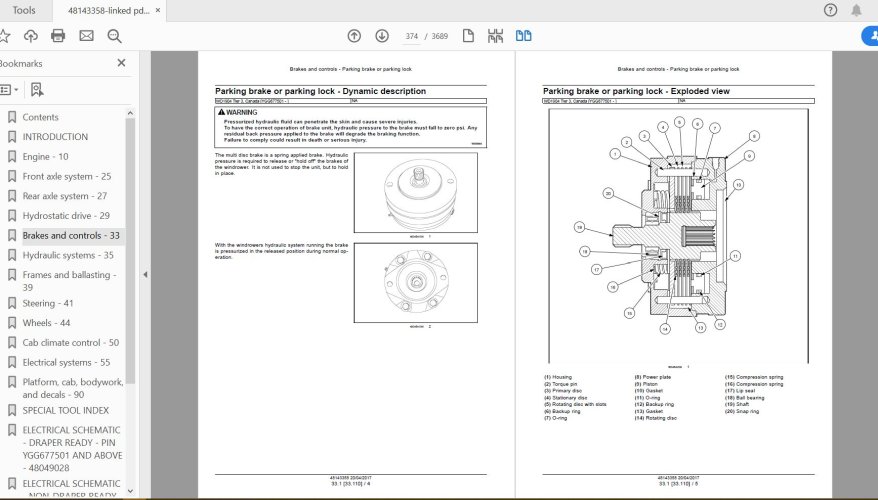Screen dimensions: 878x500
Task: Open the SPECIAL TOOL INDEX bookmark
Action: click(66, 410)
